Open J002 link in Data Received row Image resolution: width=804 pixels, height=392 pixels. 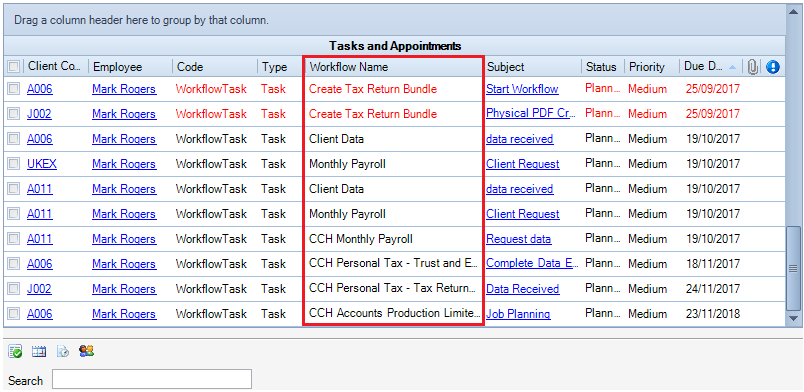coord(39,289)
